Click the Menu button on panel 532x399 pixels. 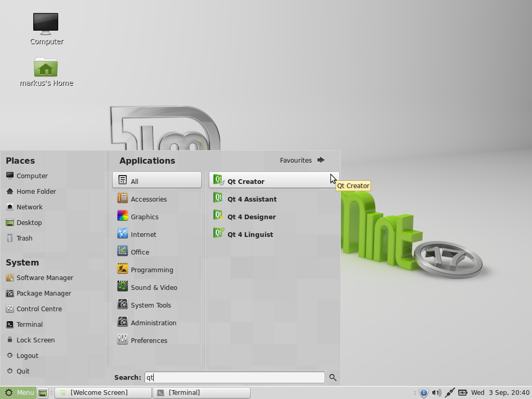click(18, 393)
